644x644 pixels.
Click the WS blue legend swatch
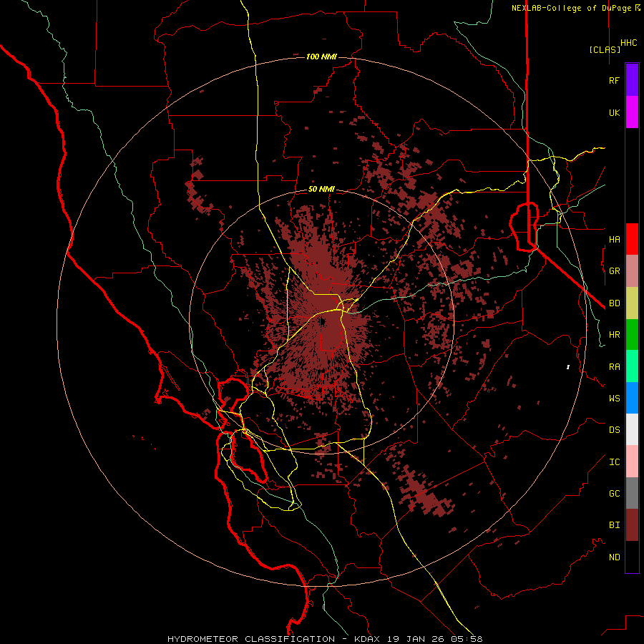click(x=632, y=398)
